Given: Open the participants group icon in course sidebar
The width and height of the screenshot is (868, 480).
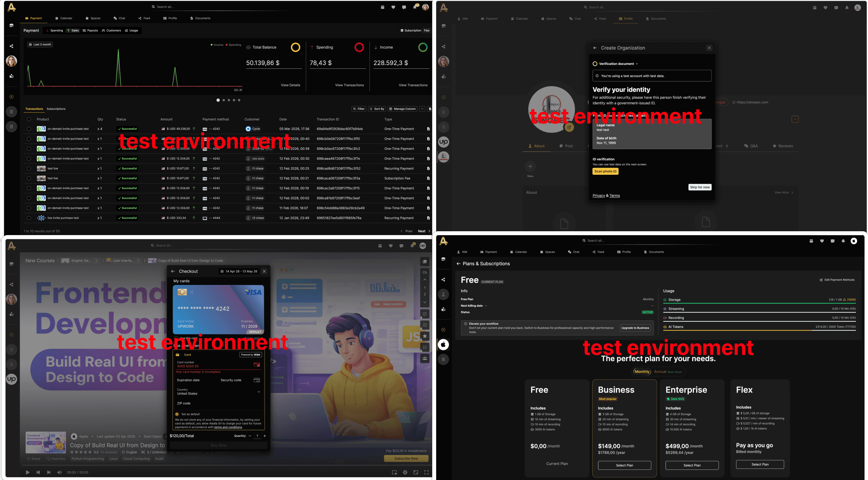Looking at the screenshot, I should (x=425, y=358).
